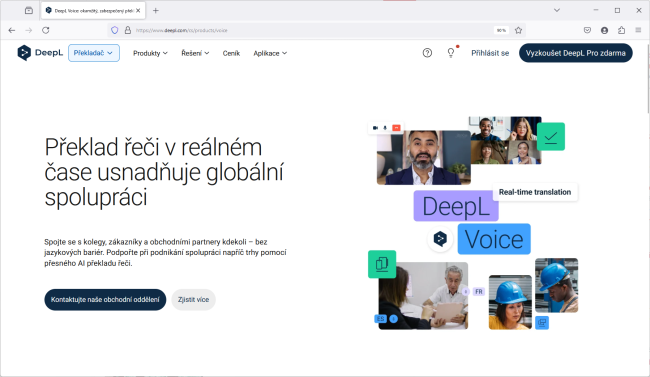Click round DeepL logo badge beside Voice
This screenshot has width=650, height=377.
click(x=440, y=239)
